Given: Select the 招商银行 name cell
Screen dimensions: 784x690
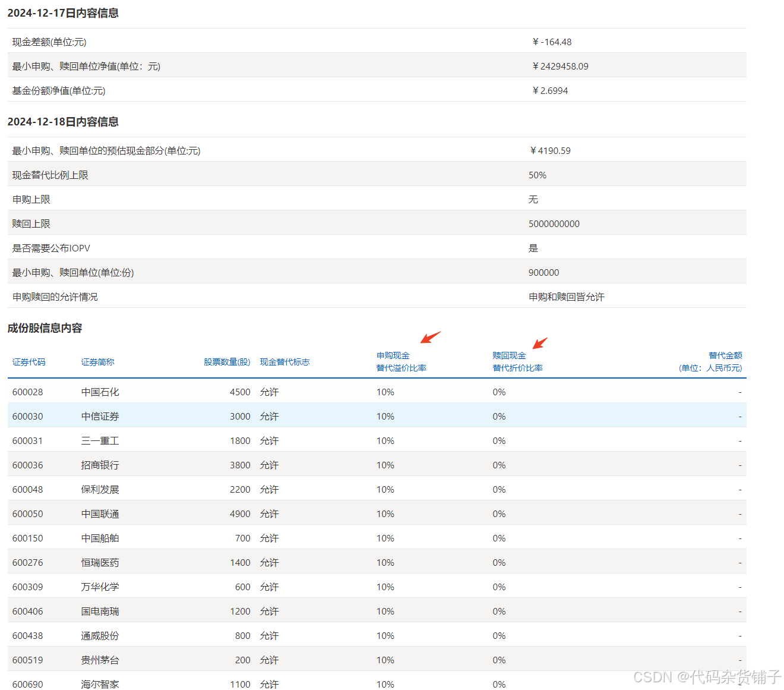Looking at the screenshot, I should [x=100, y=465].
